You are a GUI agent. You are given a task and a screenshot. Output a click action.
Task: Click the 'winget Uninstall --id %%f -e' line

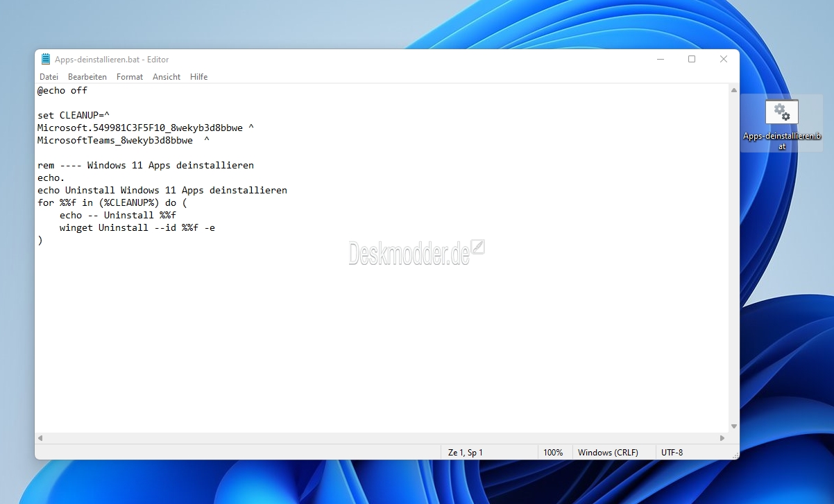(x=137, y=228)
